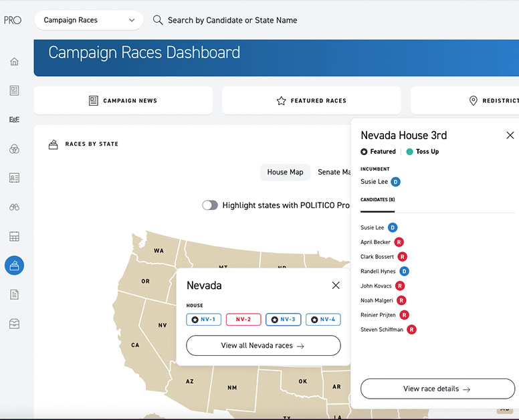Select the NV-2 district button
This screenshot has width=519, height=420.
click(243, 320)
